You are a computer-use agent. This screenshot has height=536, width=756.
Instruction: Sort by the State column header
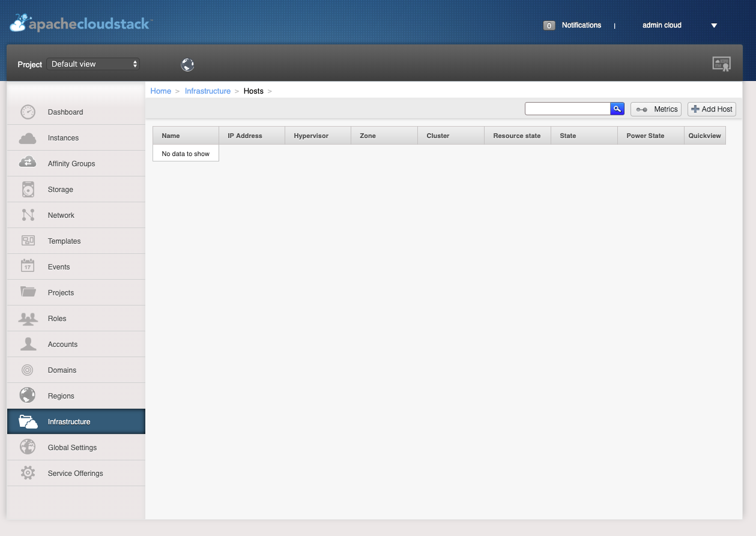point(584,136)
